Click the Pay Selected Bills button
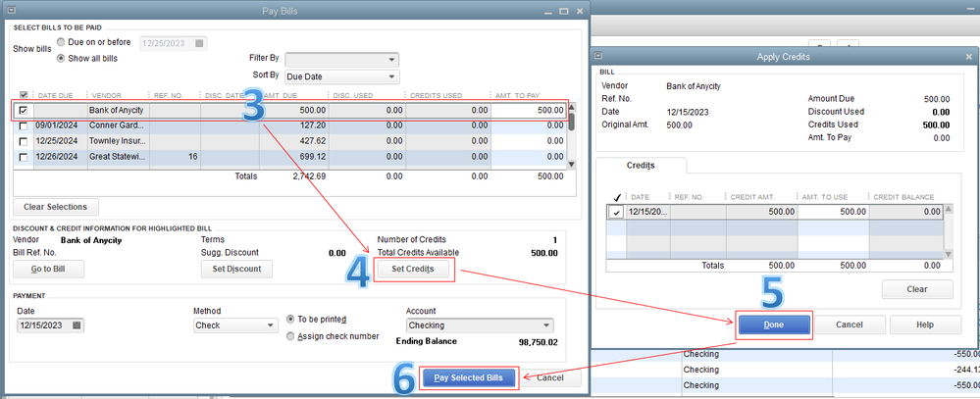The image size is (980, 399). click(469, 377)
